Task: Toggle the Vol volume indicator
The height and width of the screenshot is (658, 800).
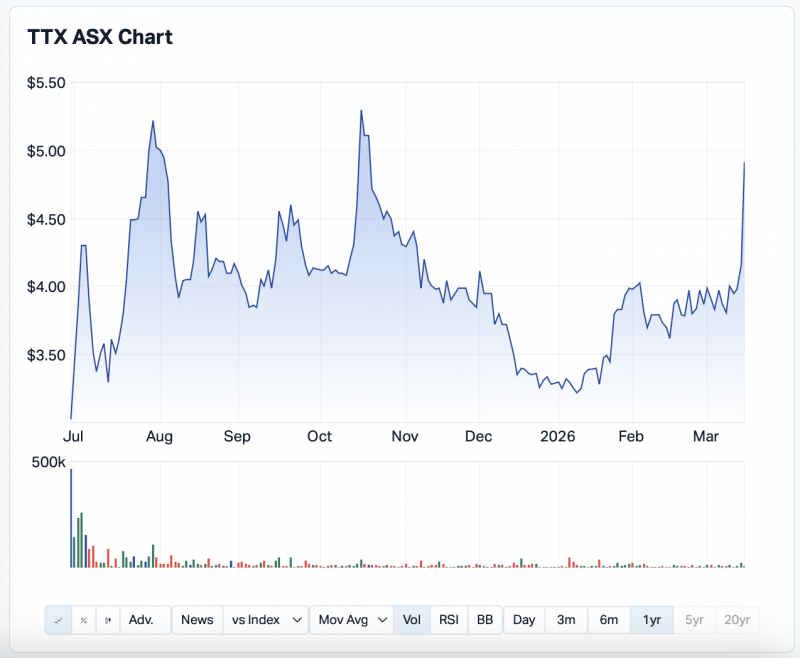Action: pyautogui.click(x=411, y=620)
